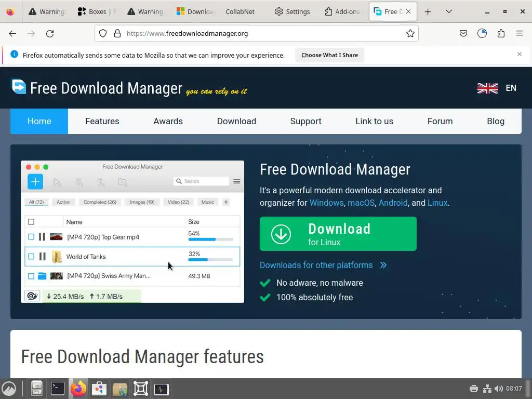Click the 54% progress bar
This screenshot has width=532, height=399.
coord(210,239)
